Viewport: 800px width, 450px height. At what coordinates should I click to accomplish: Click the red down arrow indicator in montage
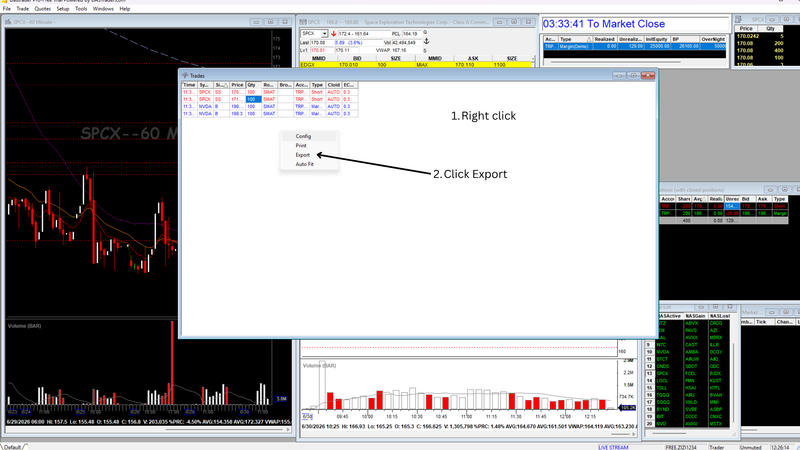click(334, 34)
